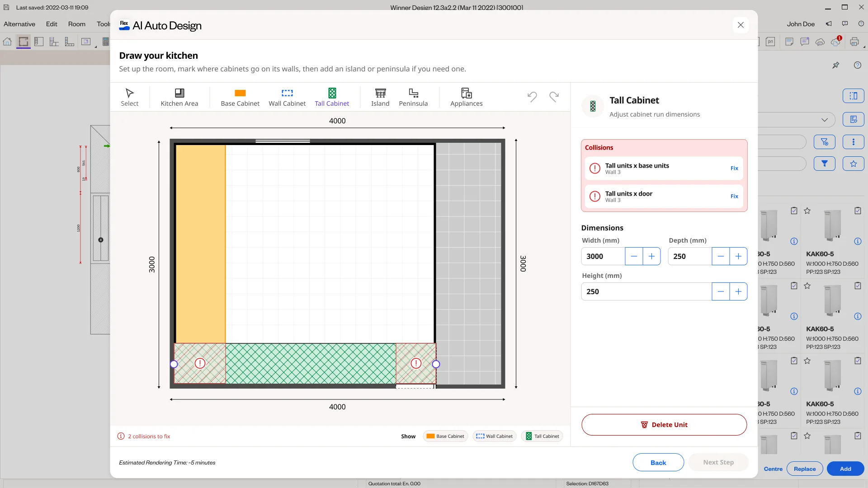Edit the Width input field
Image resolution: width=868 pixels, height=488 pixels.
pyautogui.click(x=603, y=256)
